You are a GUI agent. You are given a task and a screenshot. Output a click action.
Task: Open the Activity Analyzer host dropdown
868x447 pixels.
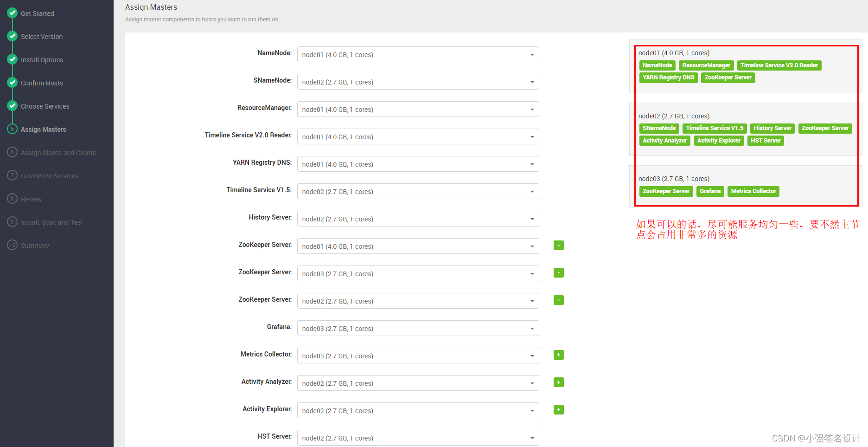click(418, 383)
